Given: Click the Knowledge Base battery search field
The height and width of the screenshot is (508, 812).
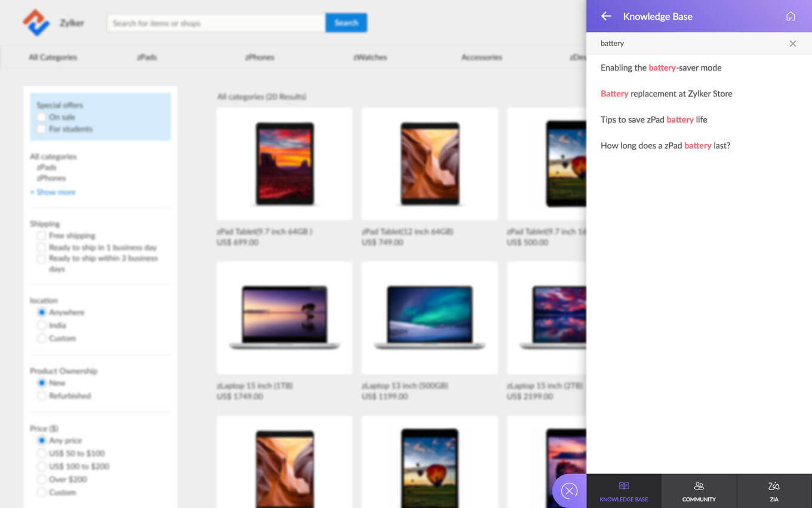Looking at the screenshot, I should click(687, 44).
